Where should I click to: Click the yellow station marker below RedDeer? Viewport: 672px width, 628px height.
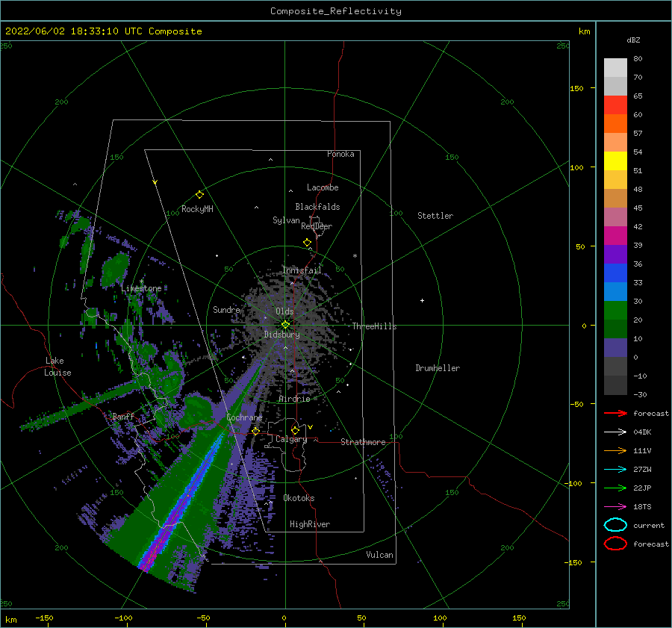308,243
